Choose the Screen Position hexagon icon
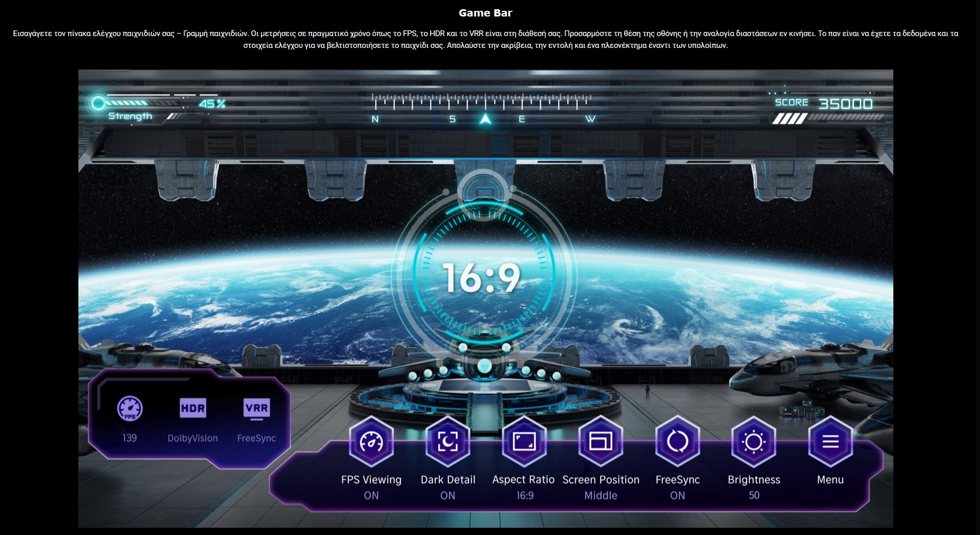Viewport: 980px width, 535px height. pyautogui.click(x=601, y=442)
